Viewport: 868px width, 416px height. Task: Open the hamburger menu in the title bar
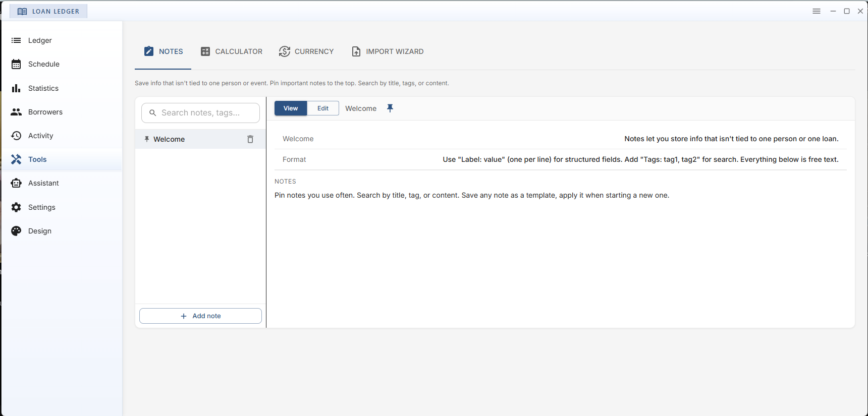(x=816, y=11)
